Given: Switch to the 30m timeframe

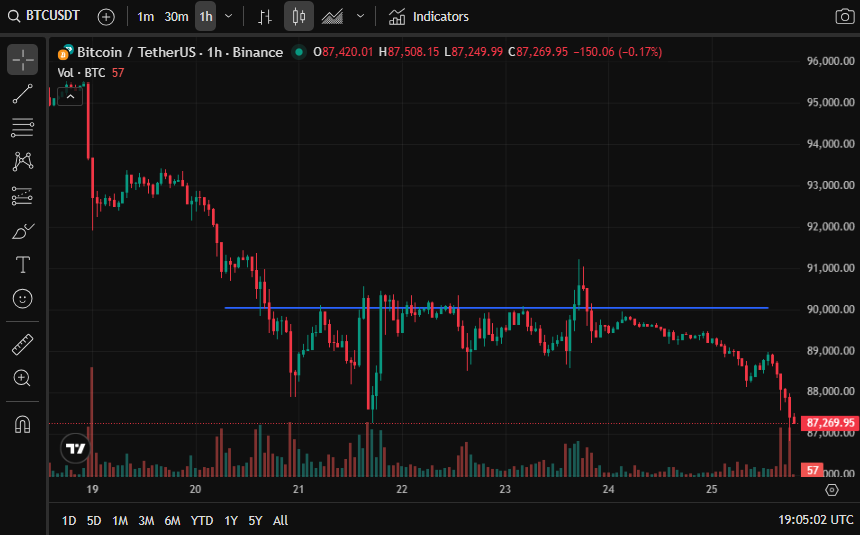Looking at the screenshot, I should [x=176, y=16].
